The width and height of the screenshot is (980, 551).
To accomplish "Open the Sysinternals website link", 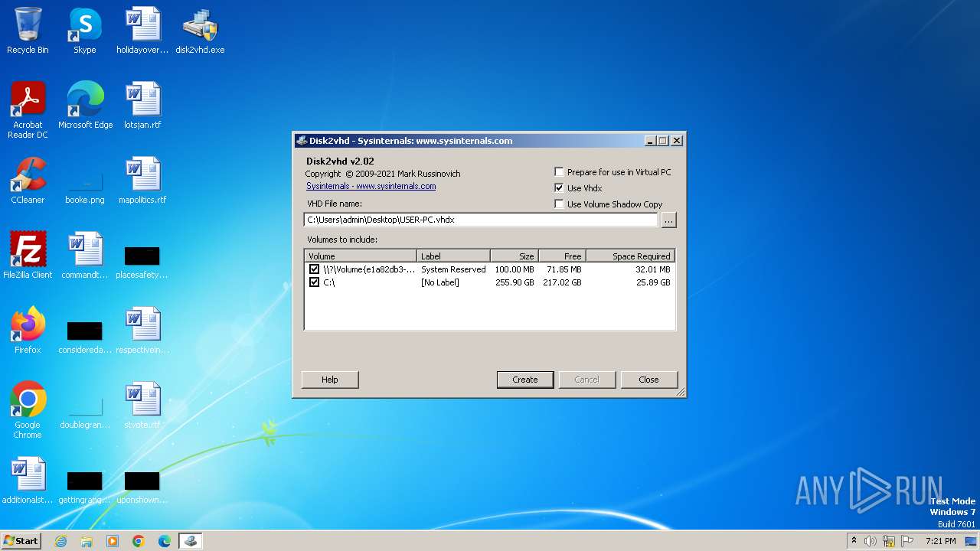I will coord(371,186).
